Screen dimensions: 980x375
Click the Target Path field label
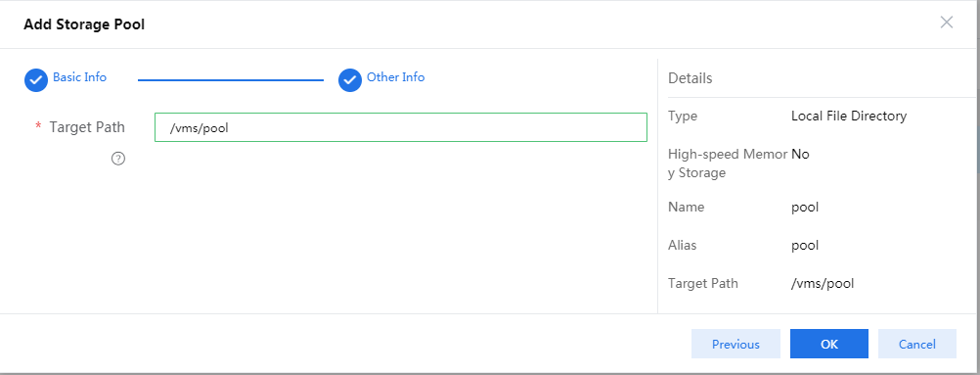[x=87, y=127]
